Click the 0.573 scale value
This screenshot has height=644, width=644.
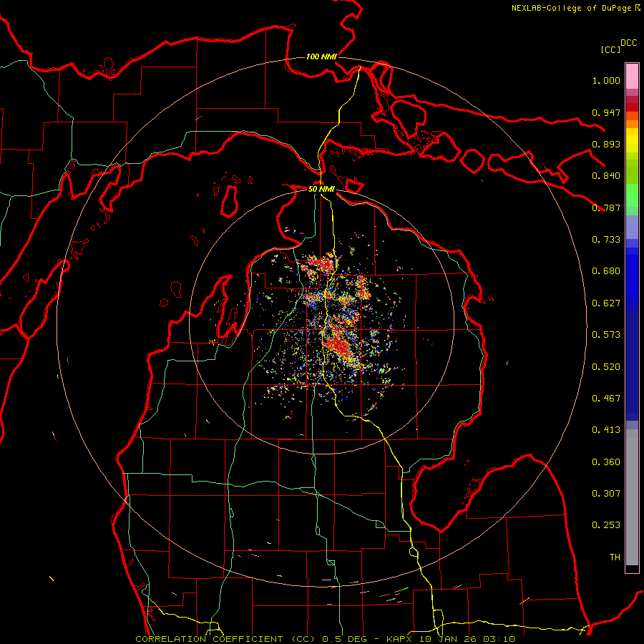click(606, 335)
